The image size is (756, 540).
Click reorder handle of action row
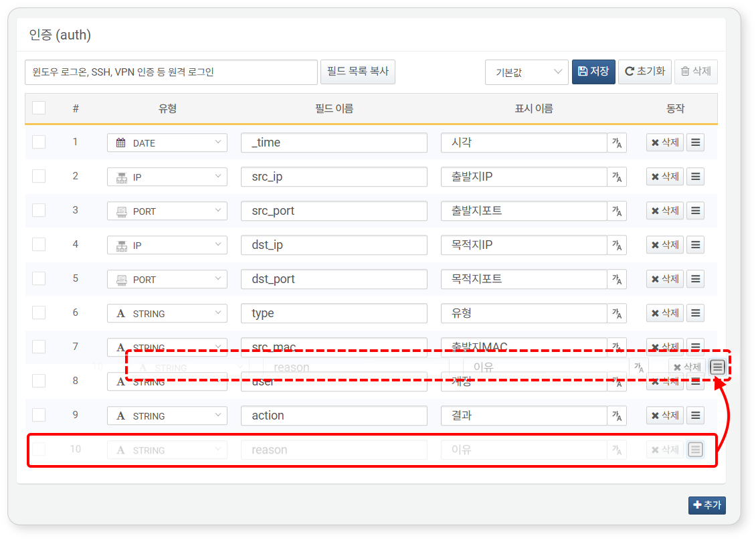pyautogui.click(x=695, y=416)
